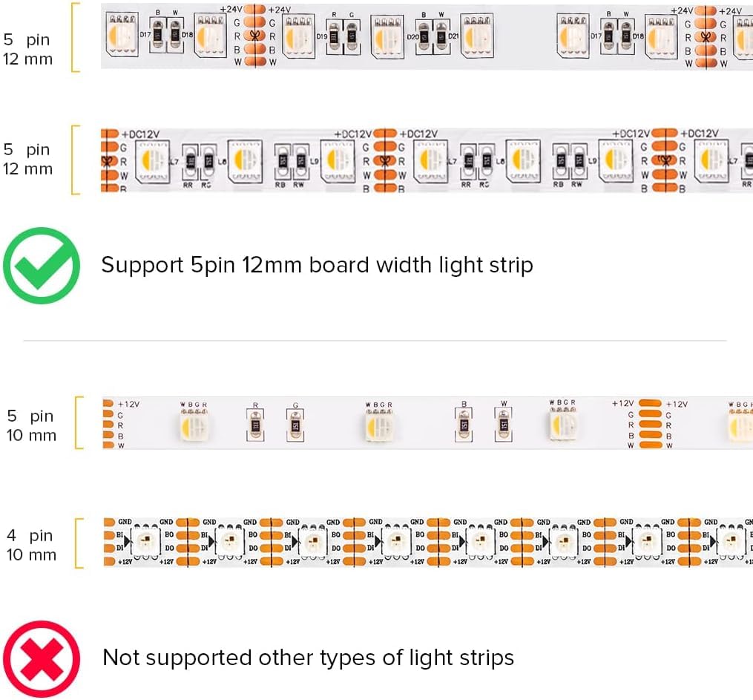Click the D17 label on the top strip
This screenshot has width=753, height=700.
point(145,35)
